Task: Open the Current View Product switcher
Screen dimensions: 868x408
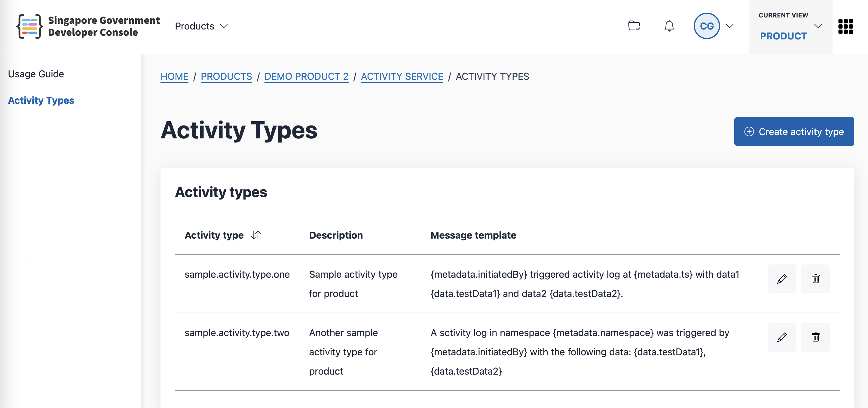Action: (790, 27)
